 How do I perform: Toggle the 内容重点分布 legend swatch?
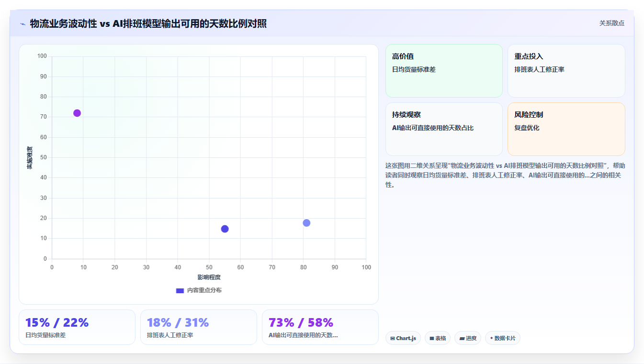180,290
